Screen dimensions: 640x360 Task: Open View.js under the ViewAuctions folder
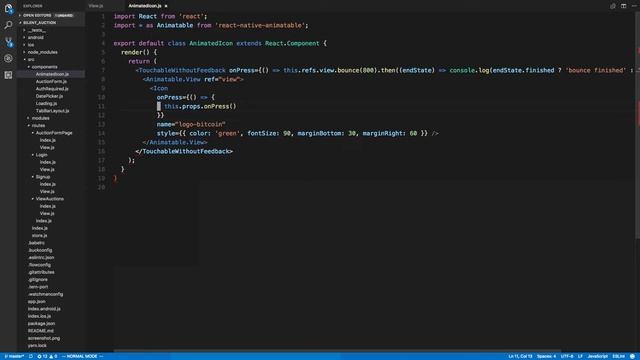click(47, 214)
